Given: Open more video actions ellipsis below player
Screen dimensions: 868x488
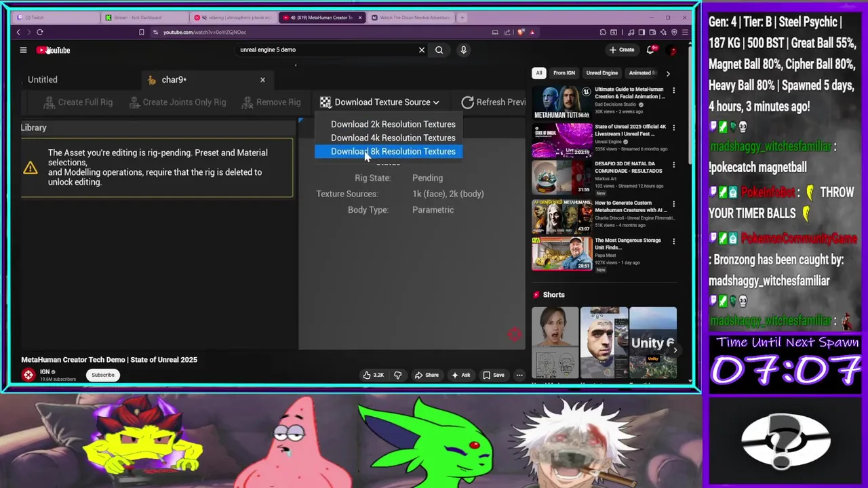Looking at the screenshot, I should (x=519, y=375).
